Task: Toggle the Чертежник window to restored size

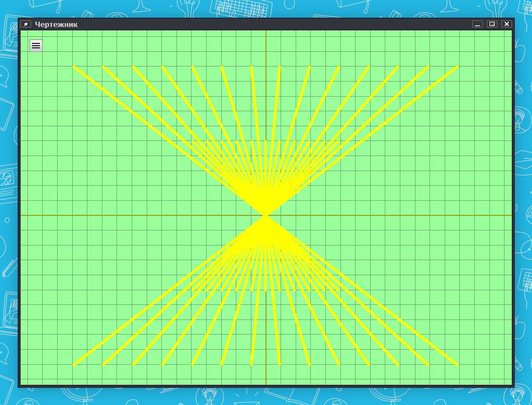Action: [x=492, y=24]
